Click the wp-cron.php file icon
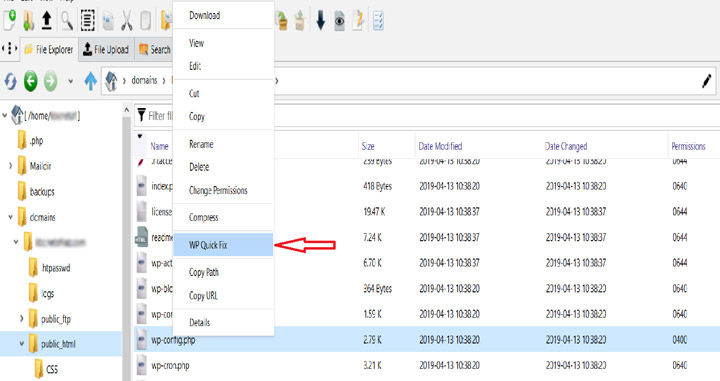The width and height of the screenshot is (720, 381). click(x=141, y=365)
